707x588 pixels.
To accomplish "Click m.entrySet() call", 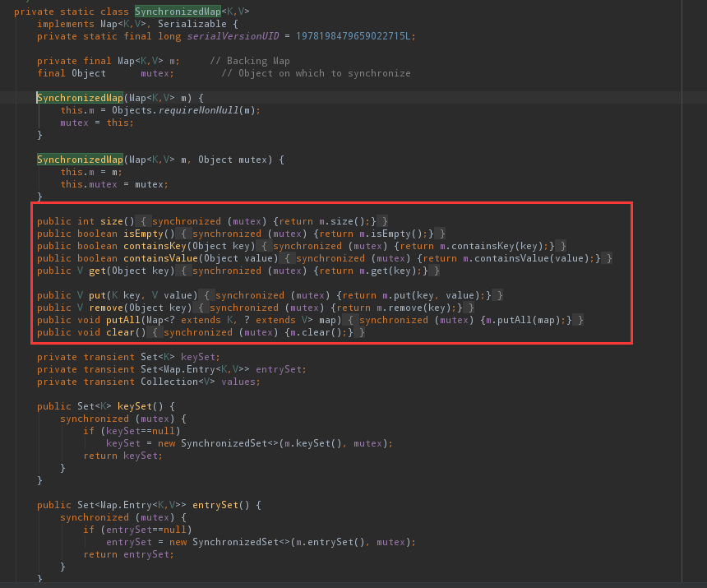I will [x=330, y=542].
